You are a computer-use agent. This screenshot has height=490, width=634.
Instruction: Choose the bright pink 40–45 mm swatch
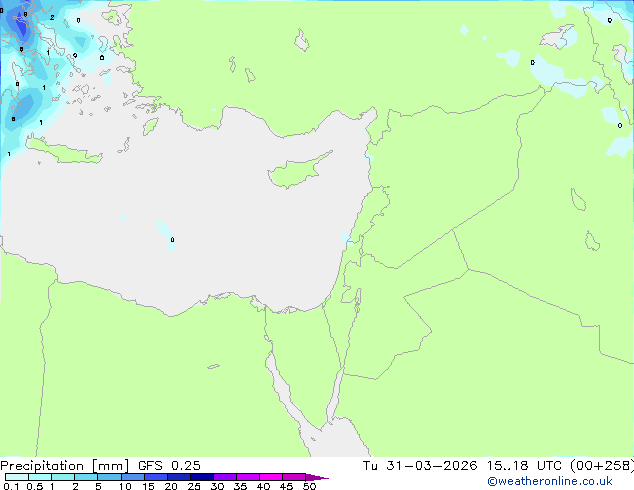coord(271,477)
